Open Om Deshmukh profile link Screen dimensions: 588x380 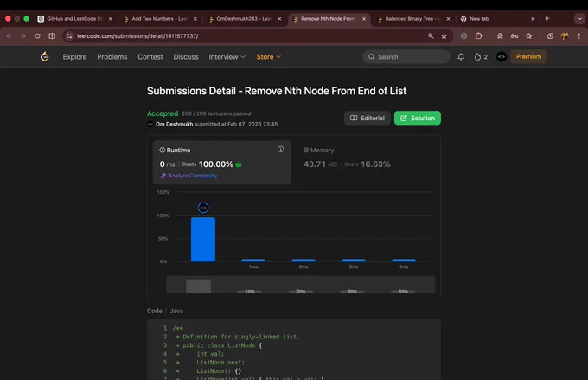[x=174, y=124]
